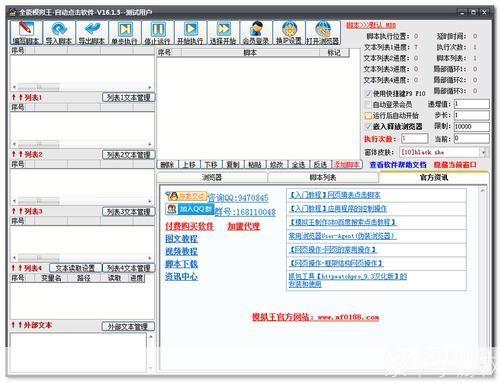Click the group number 168110048 link

[x=245, y=212]
